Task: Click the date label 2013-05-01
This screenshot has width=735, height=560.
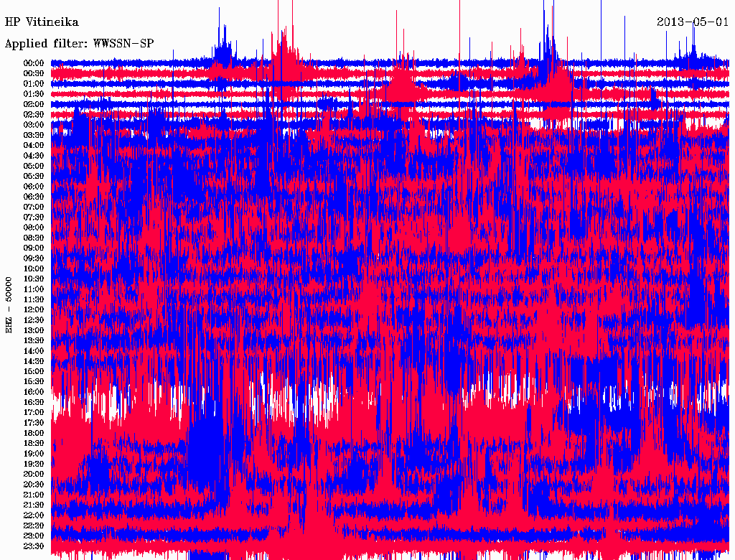Action: coord(693,22)
